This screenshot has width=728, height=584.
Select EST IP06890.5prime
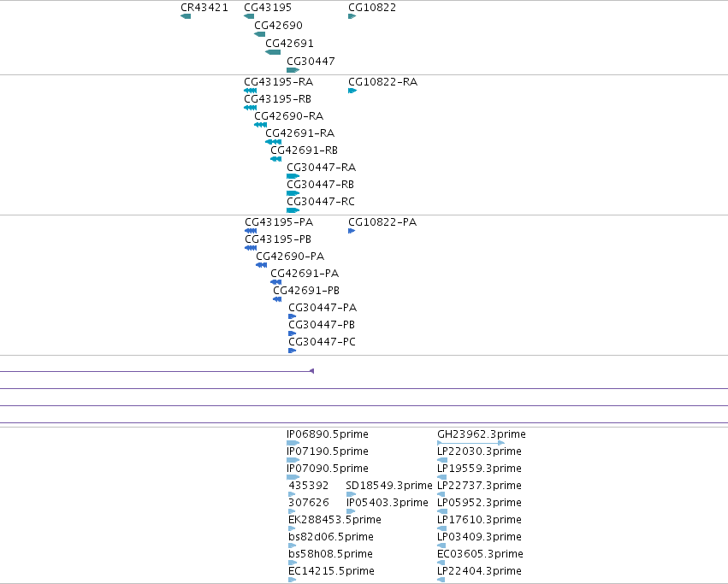(x=293, y=443)
